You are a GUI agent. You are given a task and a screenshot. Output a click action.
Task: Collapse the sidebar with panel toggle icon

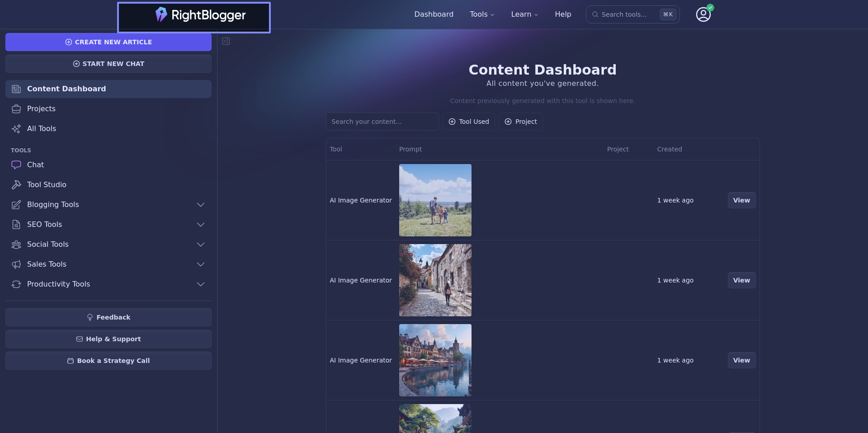click(226, 41)
